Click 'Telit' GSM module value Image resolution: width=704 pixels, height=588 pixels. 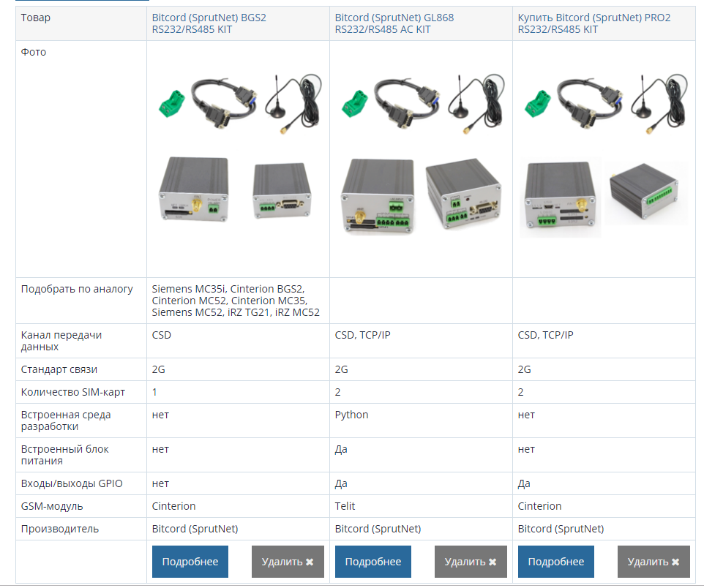[345, 506]
